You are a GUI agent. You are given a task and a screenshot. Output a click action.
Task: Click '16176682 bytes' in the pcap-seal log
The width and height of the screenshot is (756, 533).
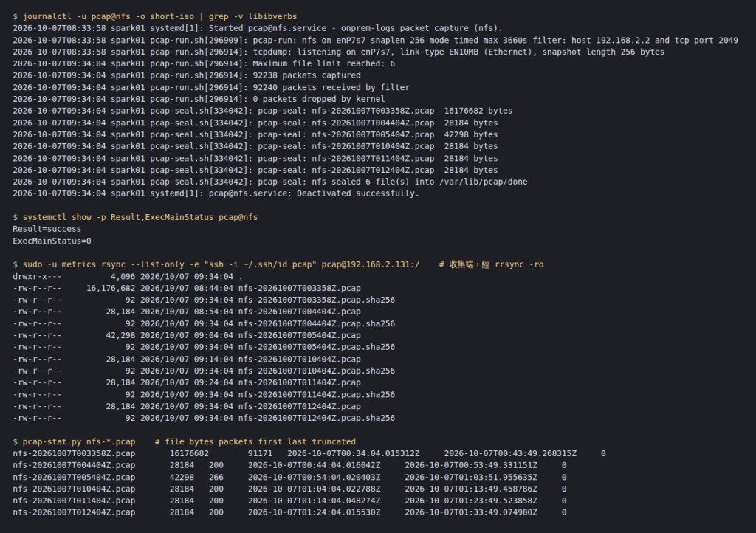coord(478,111)
